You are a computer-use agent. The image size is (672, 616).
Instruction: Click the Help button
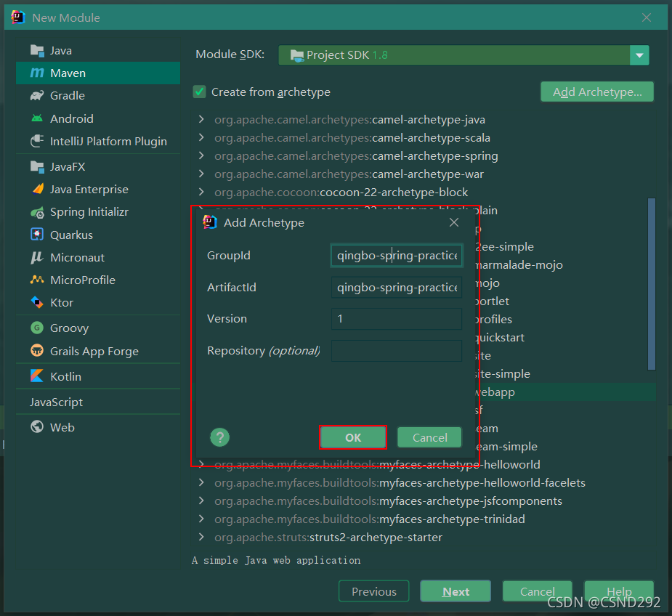tap(619, 591)
